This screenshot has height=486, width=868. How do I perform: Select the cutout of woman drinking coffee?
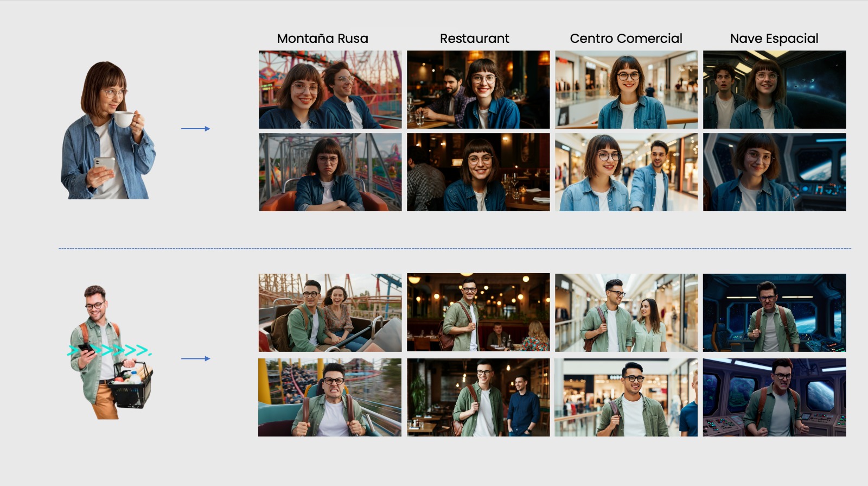pos(108,130)
